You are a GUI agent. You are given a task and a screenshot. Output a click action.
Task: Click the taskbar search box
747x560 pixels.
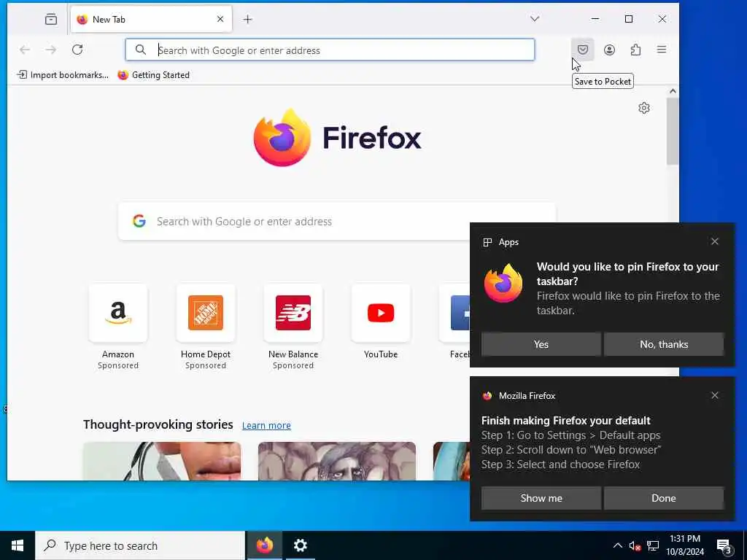tap(140, 545)
